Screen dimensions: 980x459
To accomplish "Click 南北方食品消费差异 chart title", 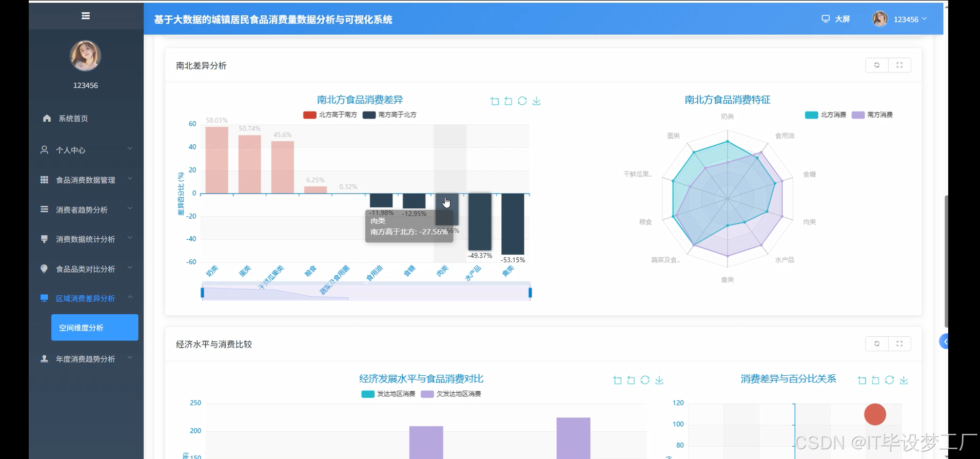I will point(360,100).
